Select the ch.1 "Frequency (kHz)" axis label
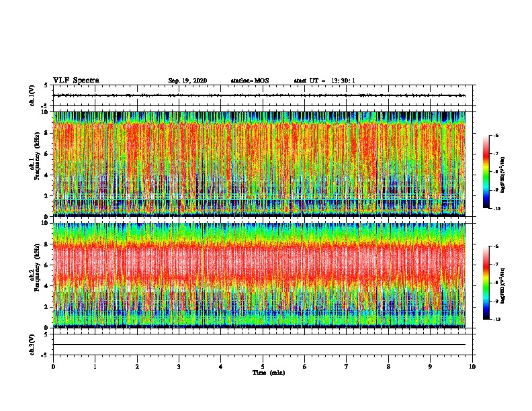Screen dimensions: 532x411 pyautogui.click(x=38, y=156)
